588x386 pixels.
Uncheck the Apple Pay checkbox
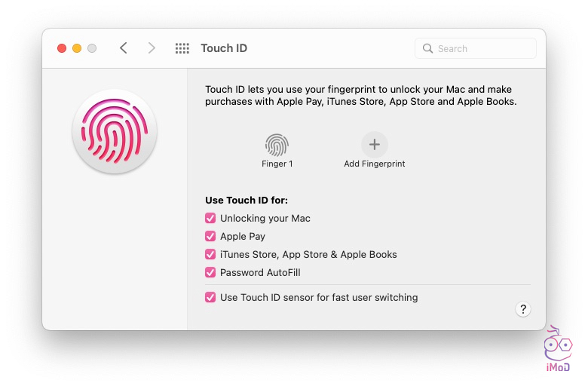tap(210, 237)
